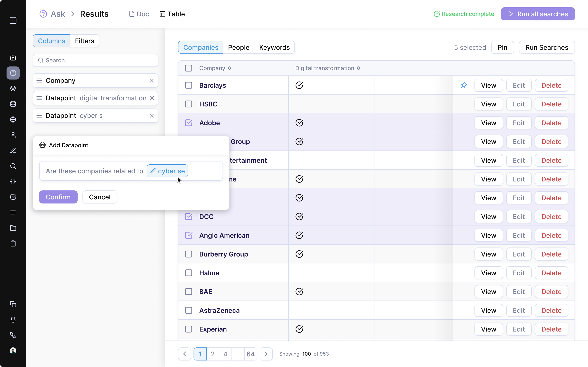Click the globe icon in sidebar
Viewport: 588px width, 367px height.
(x=13, y=119)
